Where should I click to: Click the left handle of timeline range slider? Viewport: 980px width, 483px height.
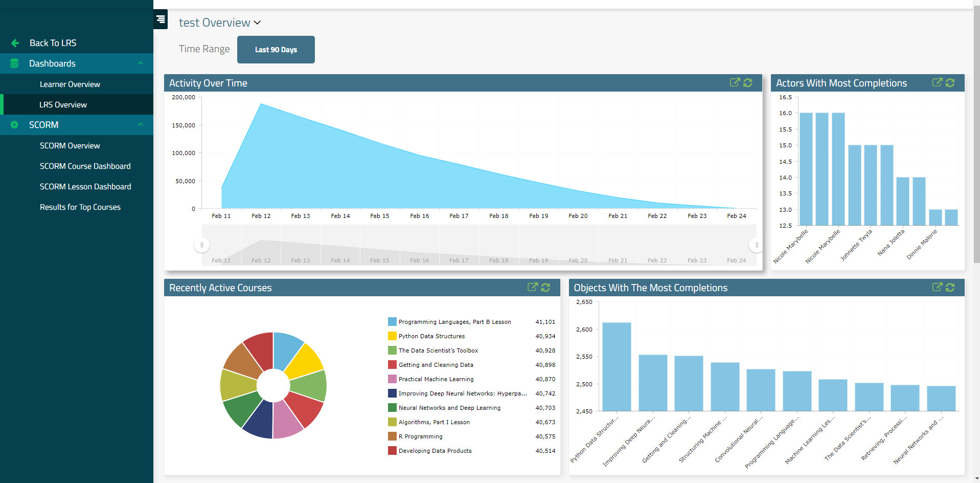coord(202,245)
